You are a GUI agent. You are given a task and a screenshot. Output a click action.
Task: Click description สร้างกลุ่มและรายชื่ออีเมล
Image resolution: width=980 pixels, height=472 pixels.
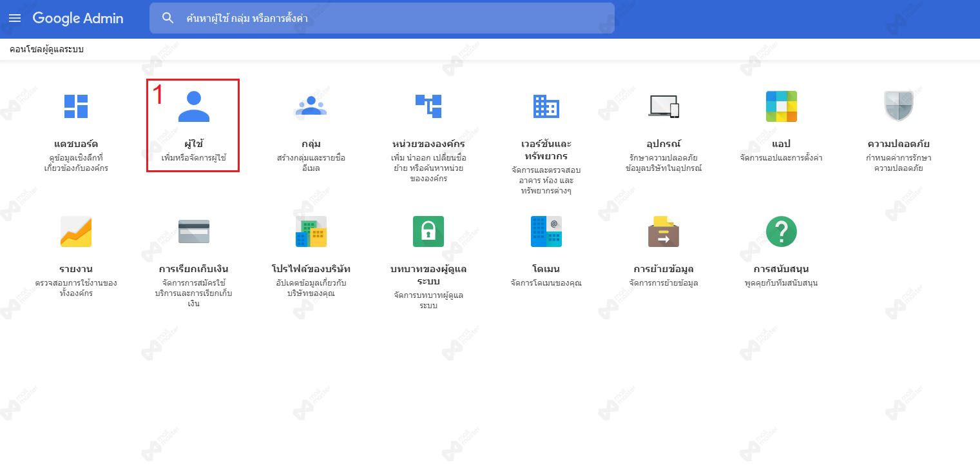(311, 163)
